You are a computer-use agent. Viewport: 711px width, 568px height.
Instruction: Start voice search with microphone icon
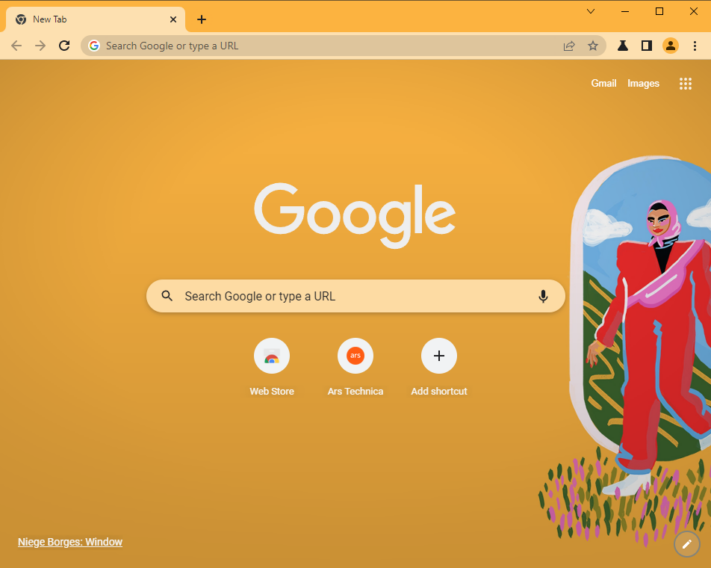pyautogui.click(x=543, y=296)
